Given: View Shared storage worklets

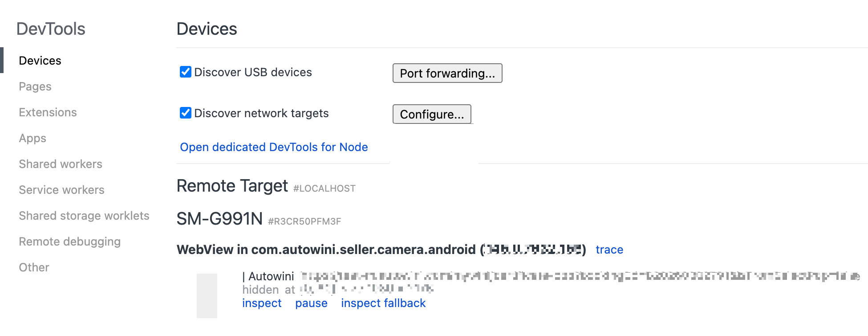Looking at the screenshot, I should tap(84, 216).
